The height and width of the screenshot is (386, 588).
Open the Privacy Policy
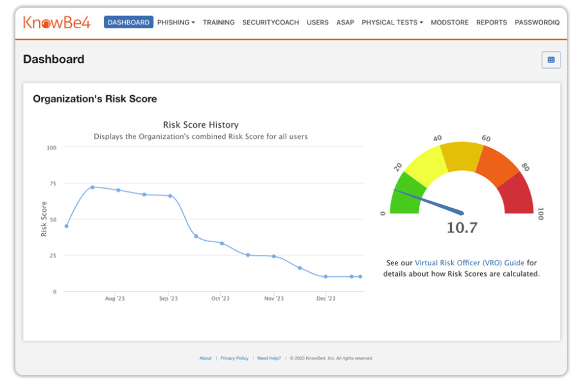pos(234,358)
